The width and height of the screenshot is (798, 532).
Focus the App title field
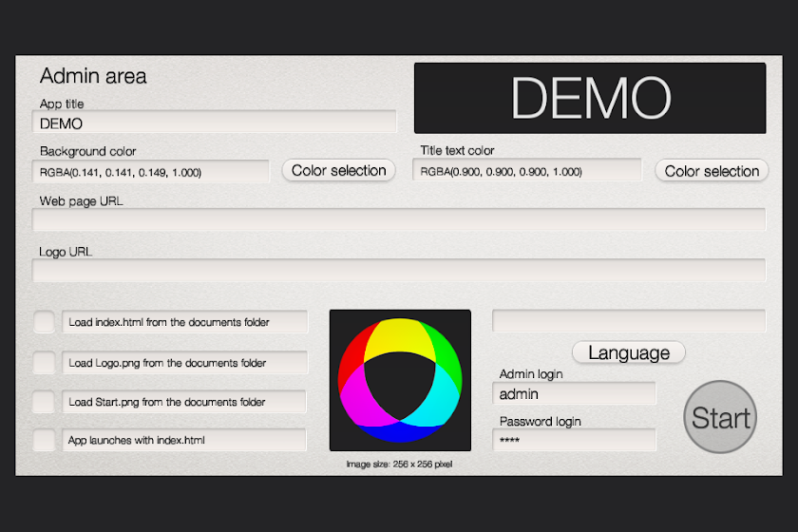pyautogui.click(x=215, y=123)
